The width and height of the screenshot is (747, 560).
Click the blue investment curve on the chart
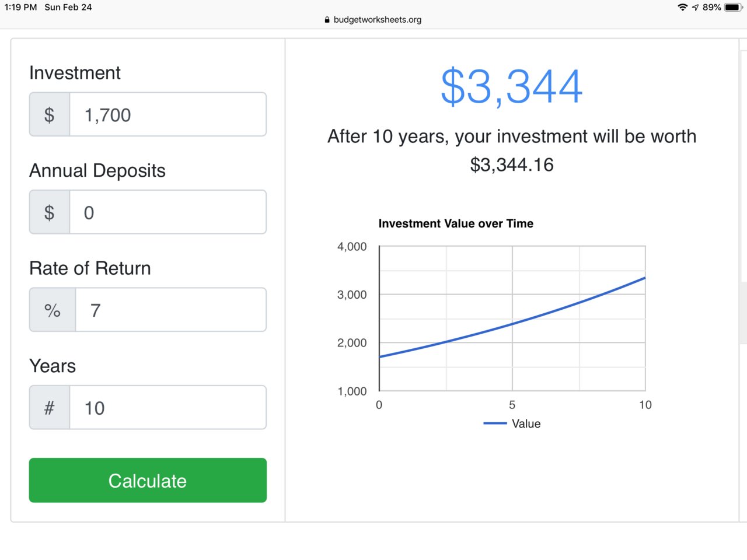click(x=512, y=324)
